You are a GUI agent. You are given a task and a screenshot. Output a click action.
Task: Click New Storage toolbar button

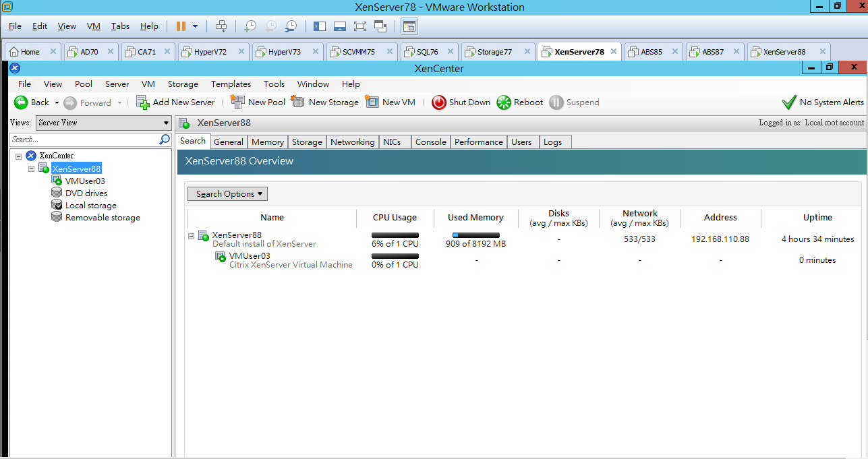pos(325,102)
